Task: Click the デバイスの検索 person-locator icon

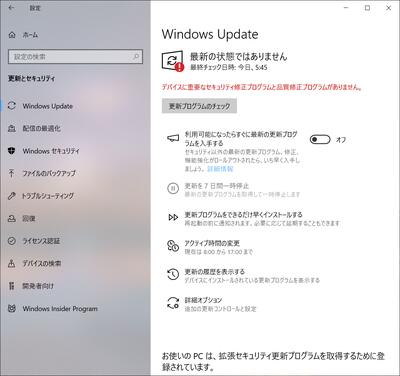Action: tap(12, 263)
